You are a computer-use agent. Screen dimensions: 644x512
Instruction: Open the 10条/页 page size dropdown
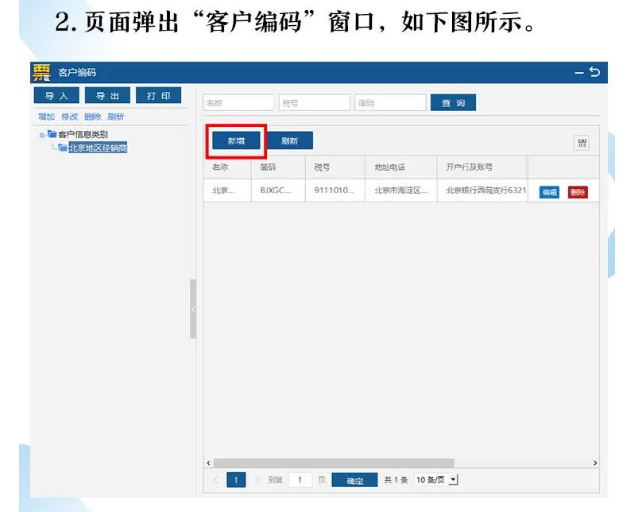pyautogui.click(x=436, y=480)
